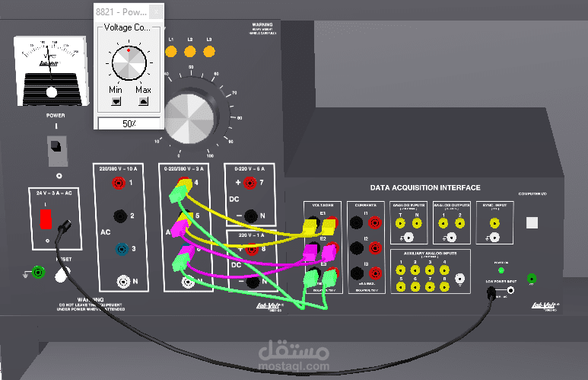Click red terminal 8 of 220 V 1 A DC
588x380 pixels.
(x=252, y=249)
